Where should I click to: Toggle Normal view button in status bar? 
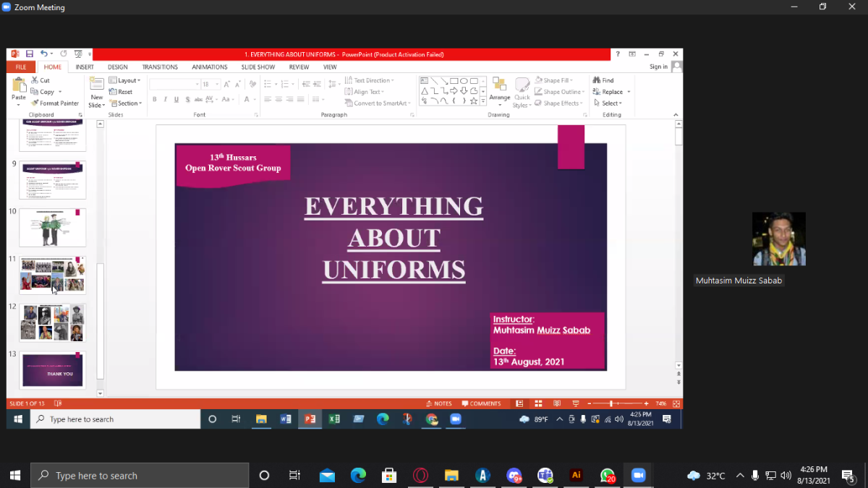[x=519, y=403]
